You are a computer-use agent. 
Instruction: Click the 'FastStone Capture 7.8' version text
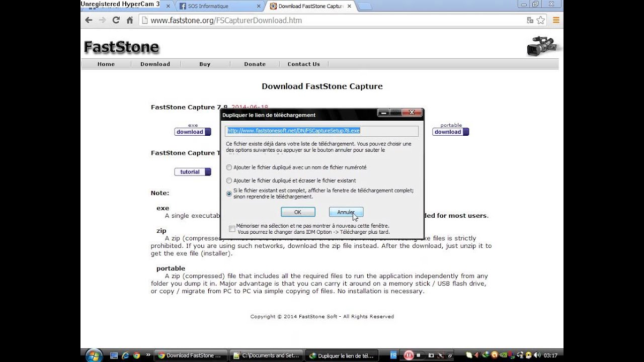(x=189, y=107)
